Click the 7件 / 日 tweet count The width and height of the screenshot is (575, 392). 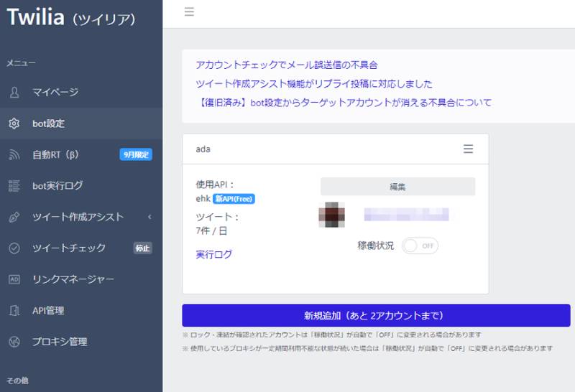pos(211,230)
